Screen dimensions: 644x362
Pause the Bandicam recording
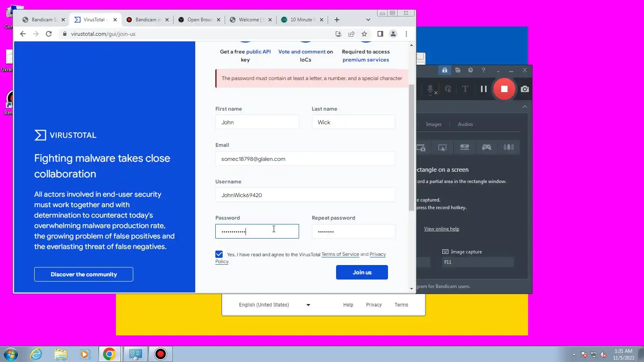483,89
